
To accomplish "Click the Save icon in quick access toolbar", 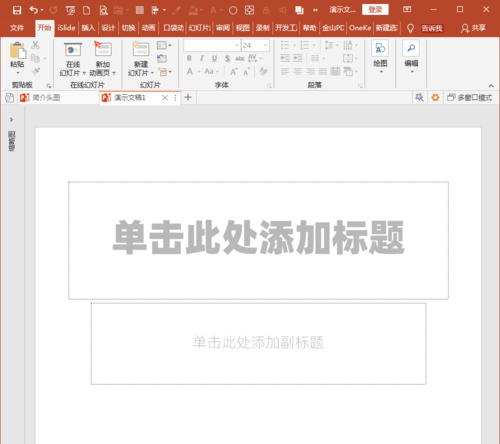I will click(x=17, y=10).
